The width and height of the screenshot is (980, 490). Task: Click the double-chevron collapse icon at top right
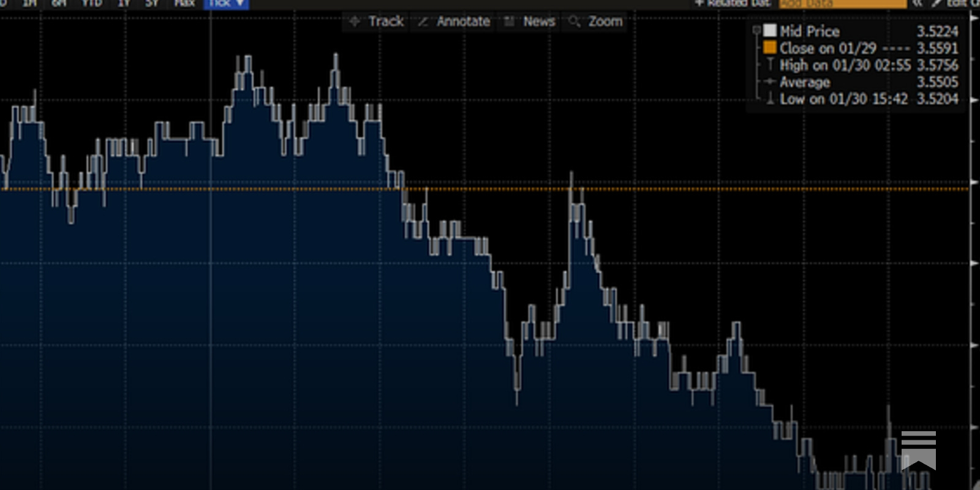click(917, 4)
